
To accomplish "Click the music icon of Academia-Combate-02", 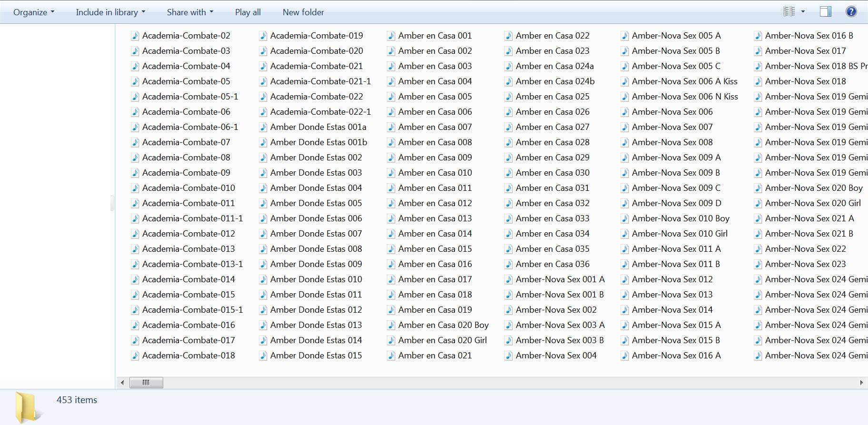I will [x=135, y=36].
